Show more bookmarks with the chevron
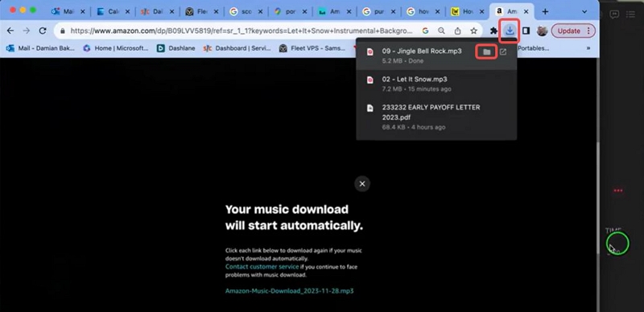This screenshot has width=644, height=312. [x=588, y=48]
